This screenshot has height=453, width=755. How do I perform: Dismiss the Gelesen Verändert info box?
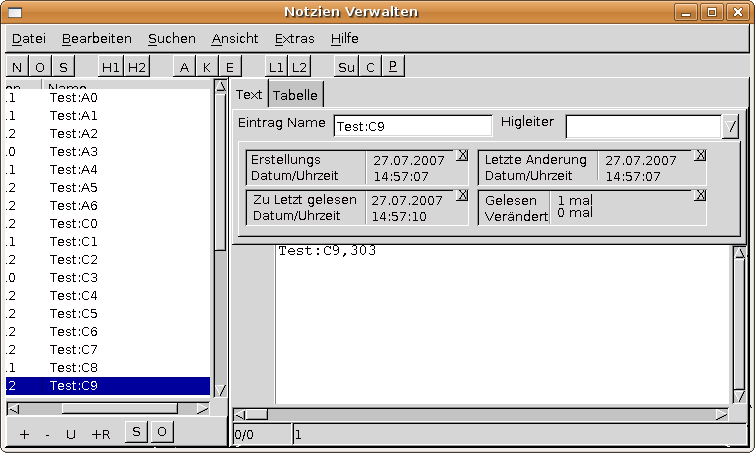point(699,196)
